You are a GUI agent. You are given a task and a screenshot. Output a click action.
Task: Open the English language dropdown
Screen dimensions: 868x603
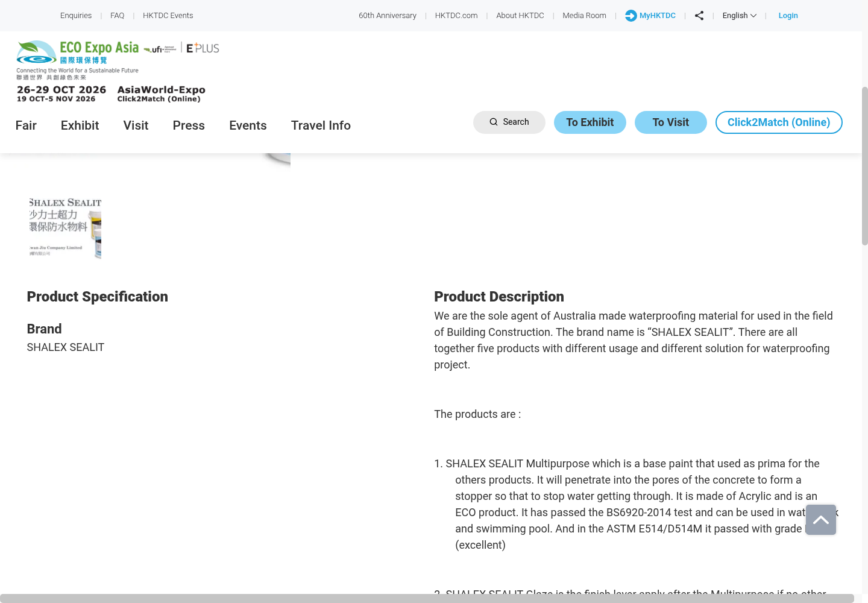[x=740, y=16]
